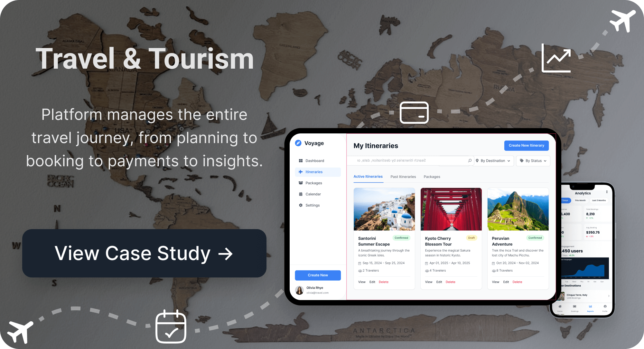Tap the Home icon in the phone navigation
Viewport: 644px width, 349px height.
coord(560,306)
